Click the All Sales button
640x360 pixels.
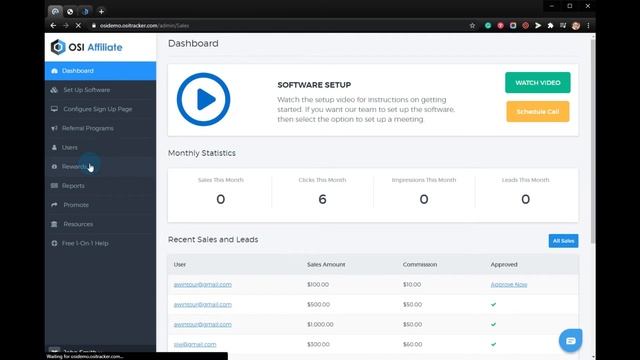563,241
